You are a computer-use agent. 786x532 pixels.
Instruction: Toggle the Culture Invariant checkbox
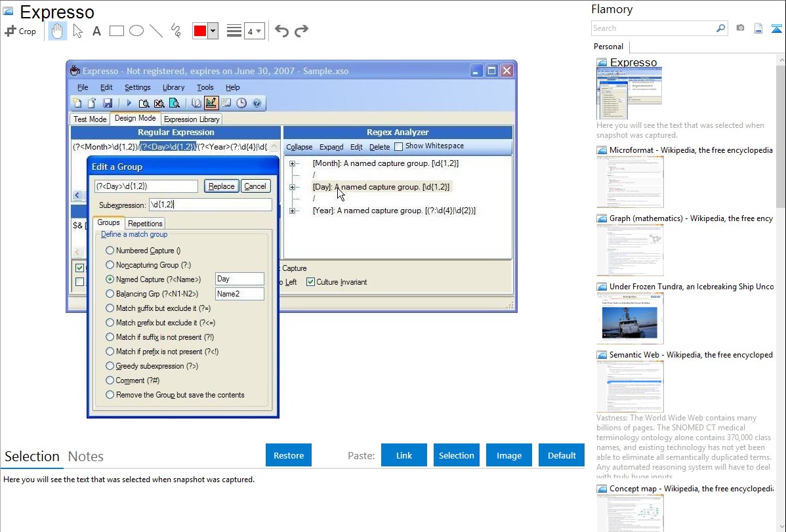311,282
